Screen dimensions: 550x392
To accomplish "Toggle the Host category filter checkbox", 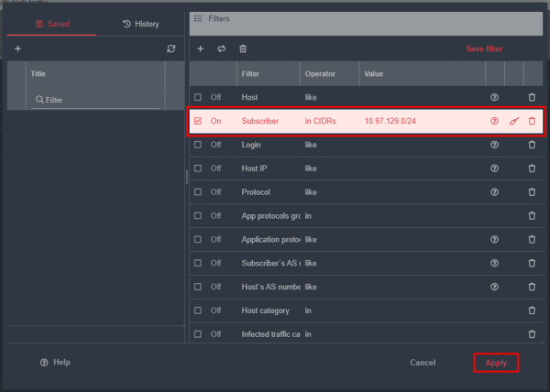I will (198, 310).
